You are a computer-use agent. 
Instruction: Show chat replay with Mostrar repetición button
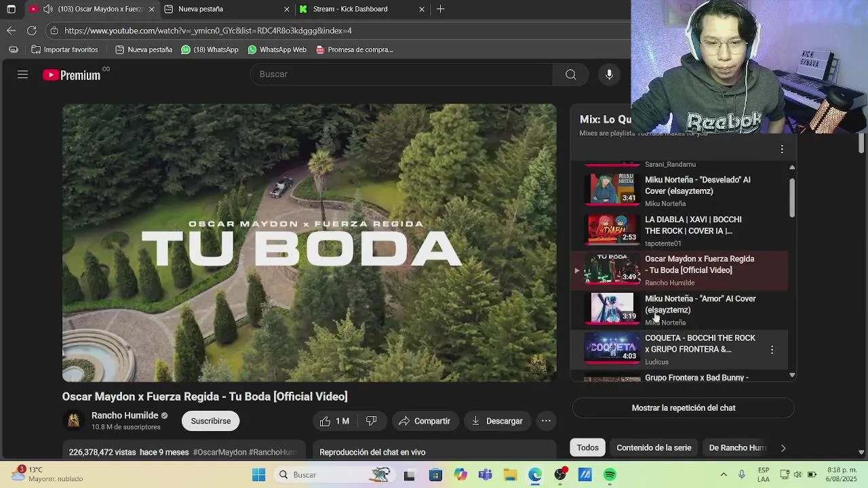(683, 408)
